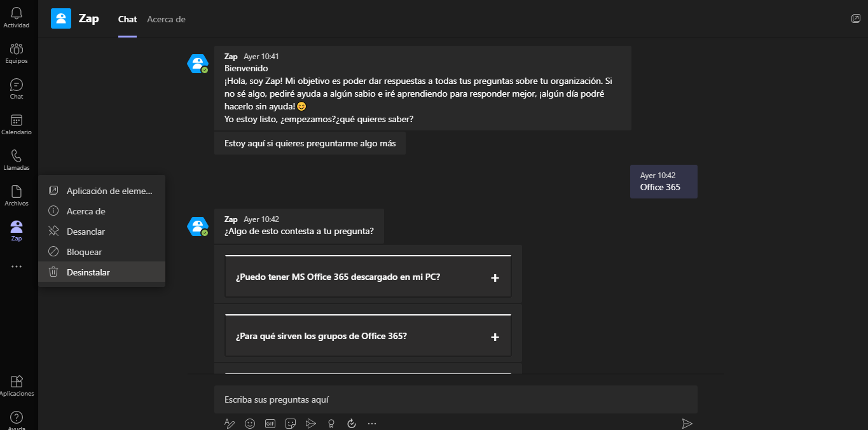Image resolution: width=868 pixels, height=430 pixels.
Task: Click the 'Bienvenido' welcome message text
Action: coord(246,68)
